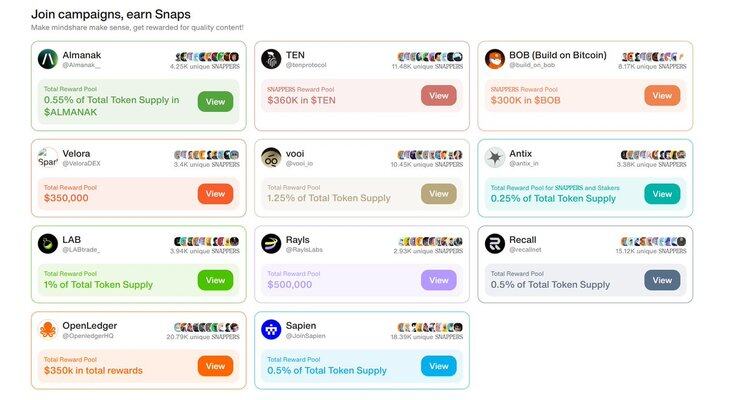View the Velora $350,000 reward pool
The width and height of the screenshot is (731, 400).
[215, 194]
